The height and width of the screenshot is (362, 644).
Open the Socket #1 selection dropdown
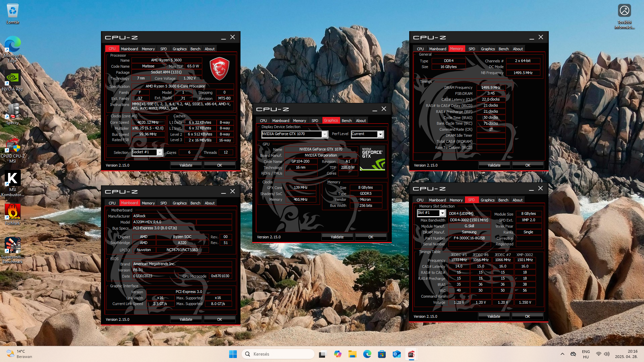pos(147,152)
